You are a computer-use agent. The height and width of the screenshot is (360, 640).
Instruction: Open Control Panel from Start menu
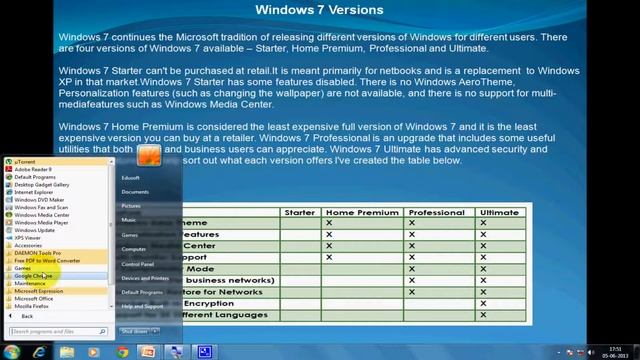[x=138, y=264]
